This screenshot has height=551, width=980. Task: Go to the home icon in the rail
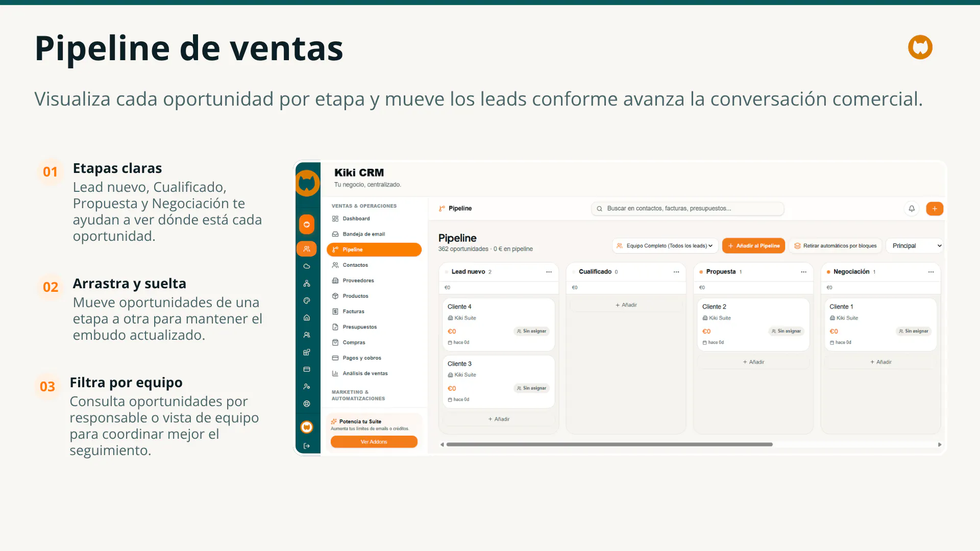[x=307, y=318]
